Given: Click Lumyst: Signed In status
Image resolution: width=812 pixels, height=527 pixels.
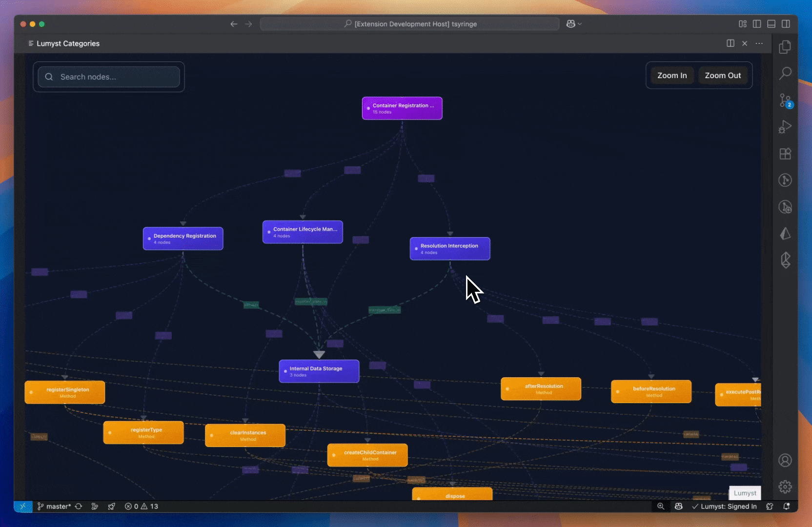Looking at the screenshot, I should [724, 507].
